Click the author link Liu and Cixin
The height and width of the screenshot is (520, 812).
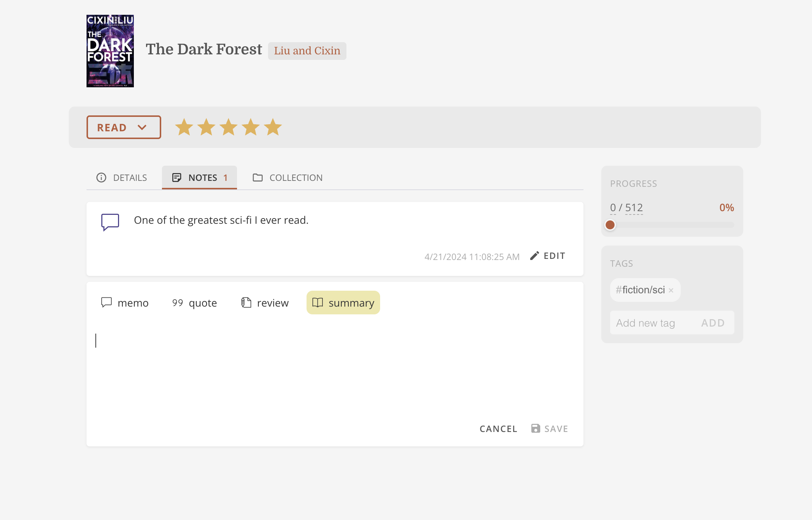pyautogui.click(x=307, y=51)
